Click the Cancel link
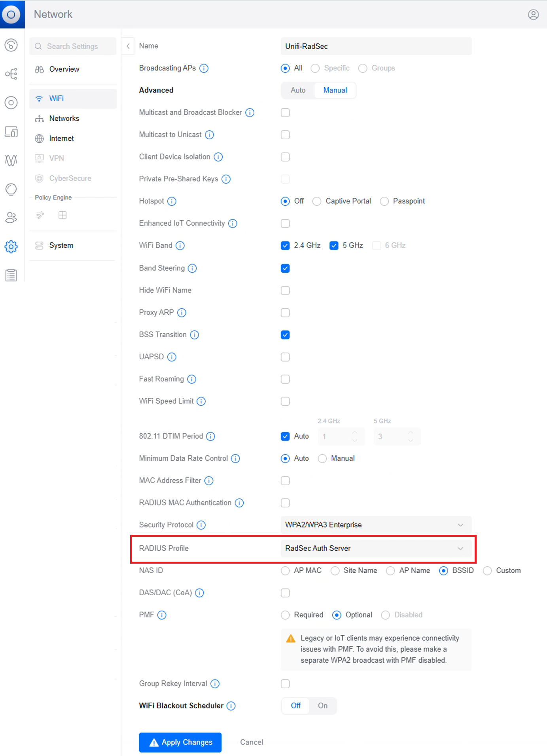Screen dimensions: 547x756 [x=252, y=742]
